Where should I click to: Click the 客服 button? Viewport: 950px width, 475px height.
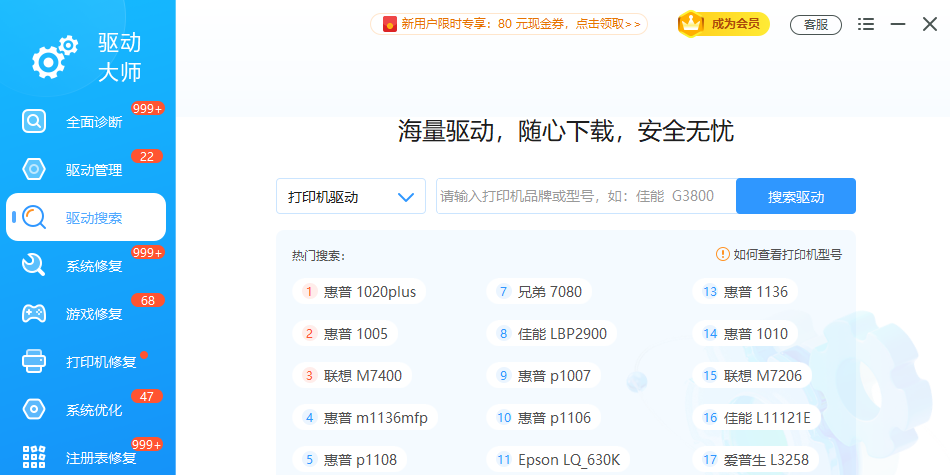pyautogui.click(x=815, y=24)
